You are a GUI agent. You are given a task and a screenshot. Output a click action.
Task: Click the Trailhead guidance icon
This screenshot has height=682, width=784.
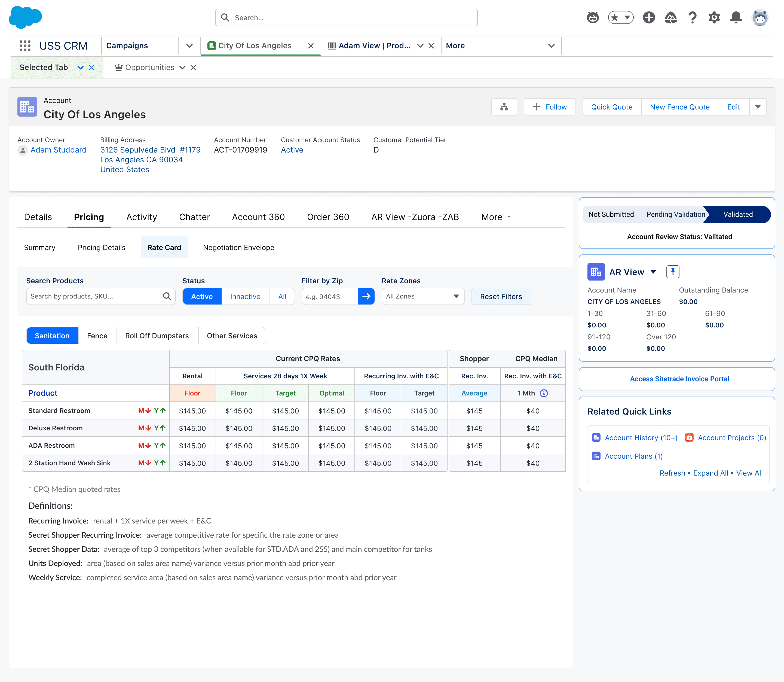(670, 17)
